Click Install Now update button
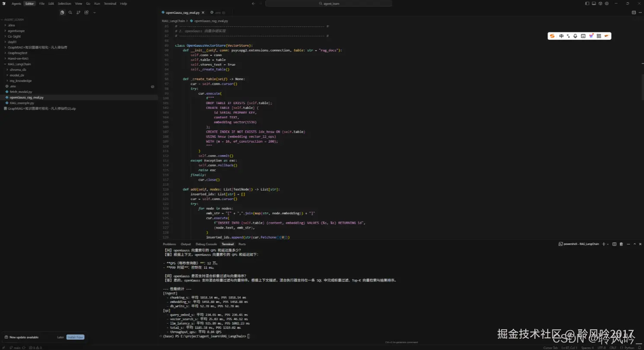 coord(75,337)
